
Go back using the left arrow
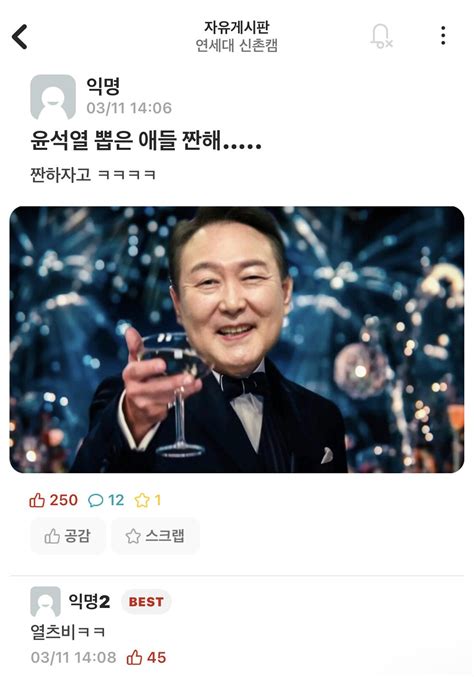pyautogui.click(x=20, y=37)
